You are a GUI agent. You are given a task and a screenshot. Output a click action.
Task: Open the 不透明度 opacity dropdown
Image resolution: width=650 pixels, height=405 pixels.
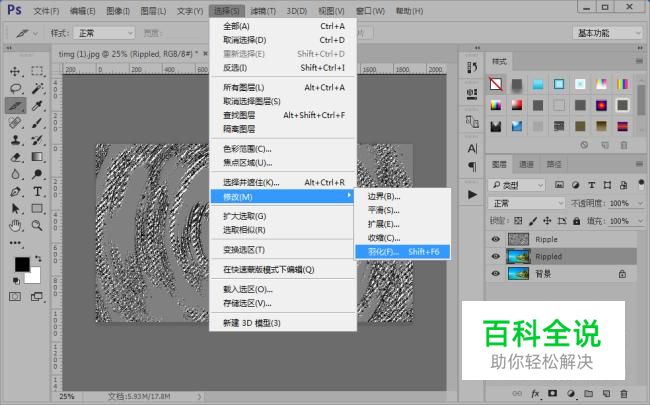(x=640, y=204)
